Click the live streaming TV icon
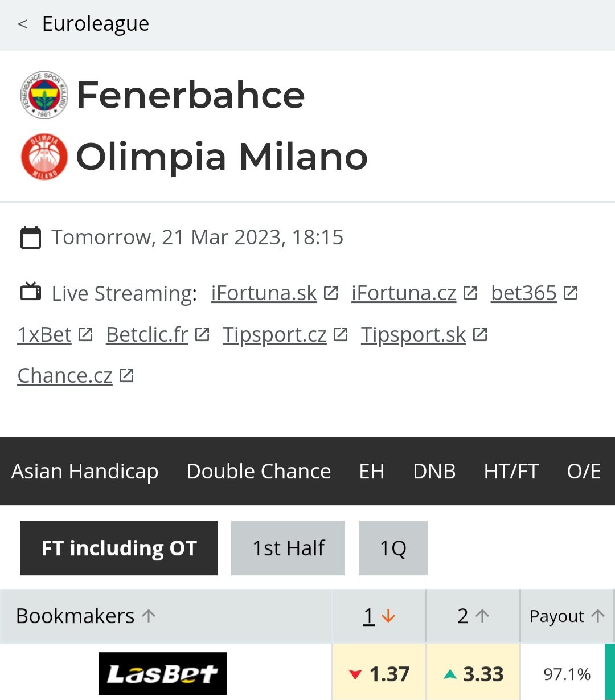Screen dimensions: 615x700 31,293
